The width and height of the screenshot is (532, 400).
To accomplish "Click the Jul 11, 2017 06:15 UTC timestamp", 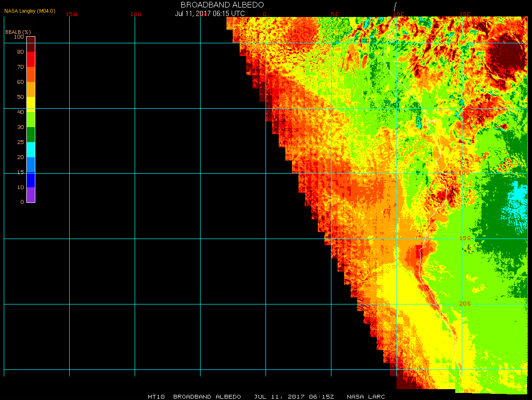I will (210, 14).
